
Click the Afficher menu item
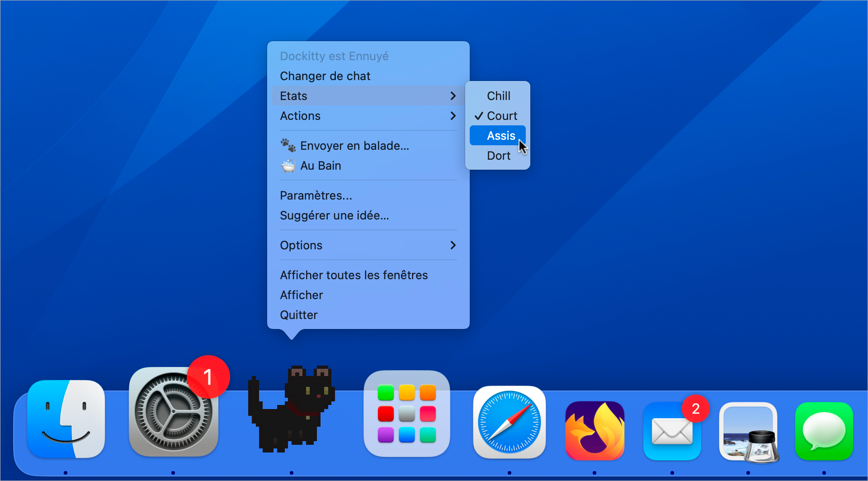(x=368, y=295)
